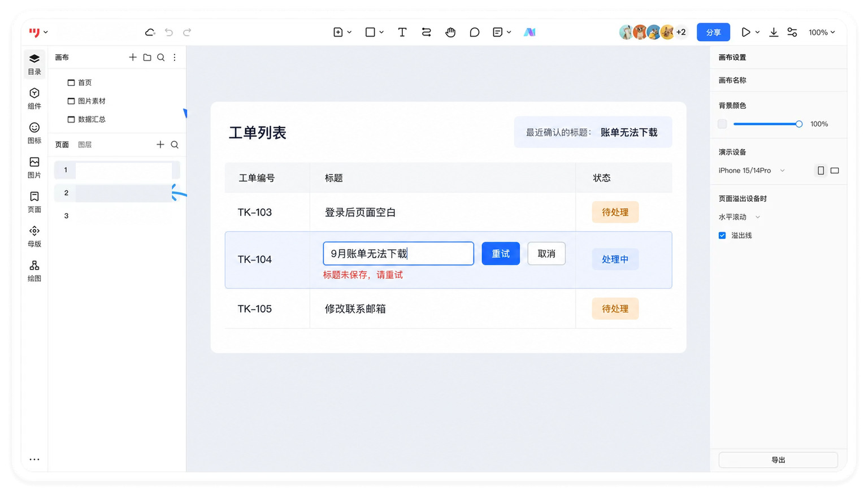Redo the last undone action
Viewport: 868px width, 495px height.
coord(187,32)
